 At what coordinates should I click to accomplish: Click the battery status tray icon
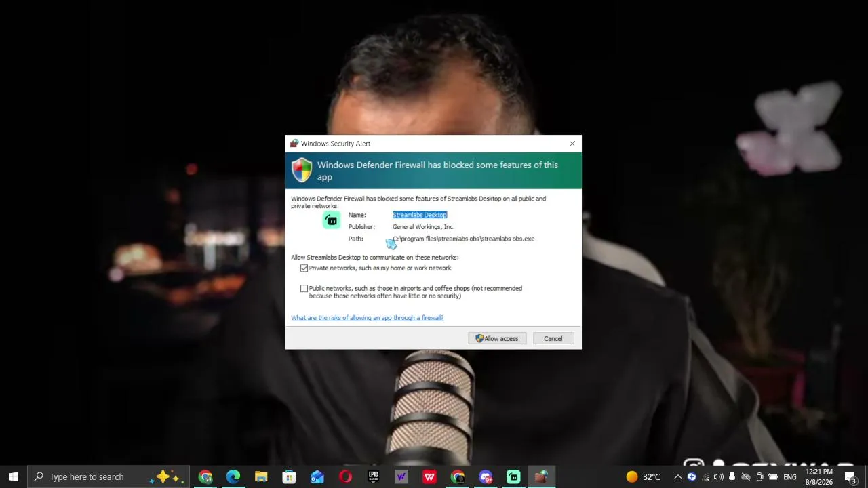click(x=773, y=476)
